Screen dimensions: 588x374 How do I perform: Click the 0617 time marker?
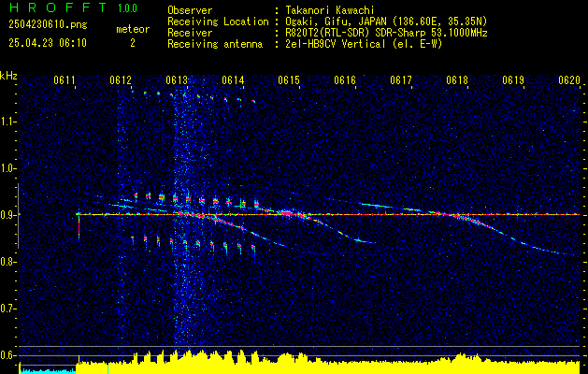click(x=401, y=80)
